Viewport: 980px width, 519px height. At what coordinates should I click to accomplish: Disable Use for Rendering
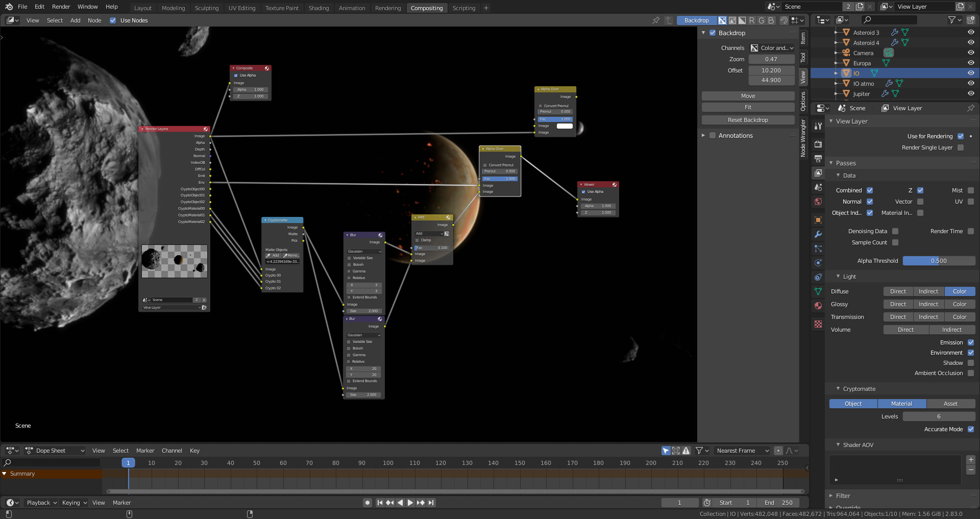(961, 136)
